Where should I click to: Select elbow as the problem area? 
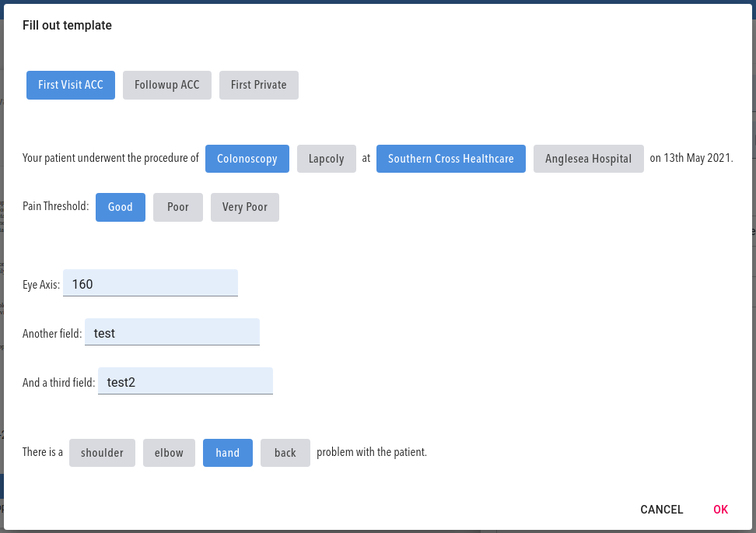point(169,452)
